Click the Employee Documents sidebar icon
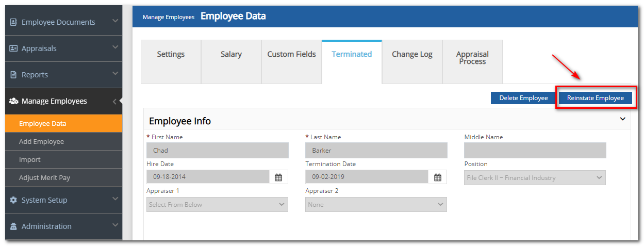Viewport: 644px width, 246px height. pos(13,22)
